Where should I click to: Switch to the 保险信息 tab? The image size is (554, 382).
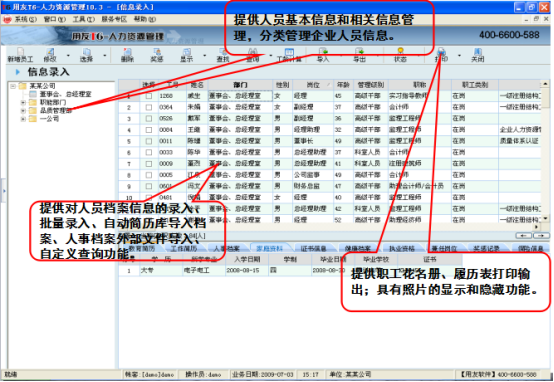click(x=531, y=248)
